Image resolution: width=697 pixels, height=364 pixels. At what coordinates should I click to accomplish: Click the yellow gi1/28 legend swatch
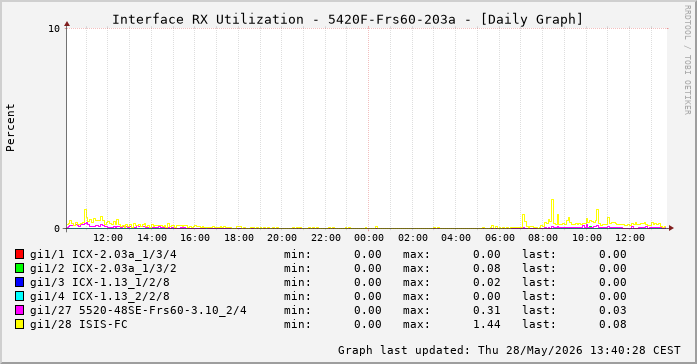point(19,324)
